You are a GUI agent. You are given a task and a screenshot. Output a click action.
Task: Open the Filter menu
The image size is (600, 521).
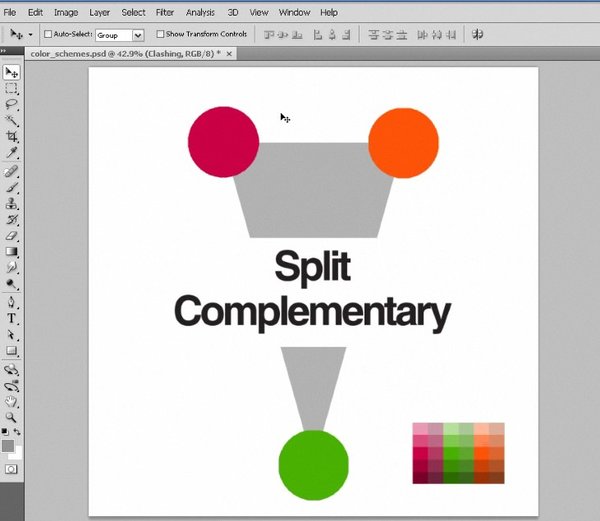pos(165,13)
